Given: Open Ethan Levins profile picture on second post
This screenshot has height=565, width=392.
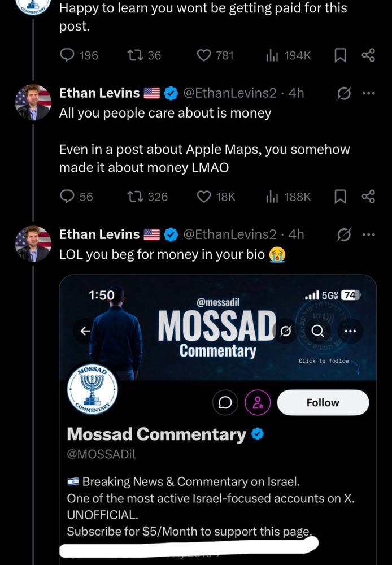Looking at the screenshot, I should point(33,243).
